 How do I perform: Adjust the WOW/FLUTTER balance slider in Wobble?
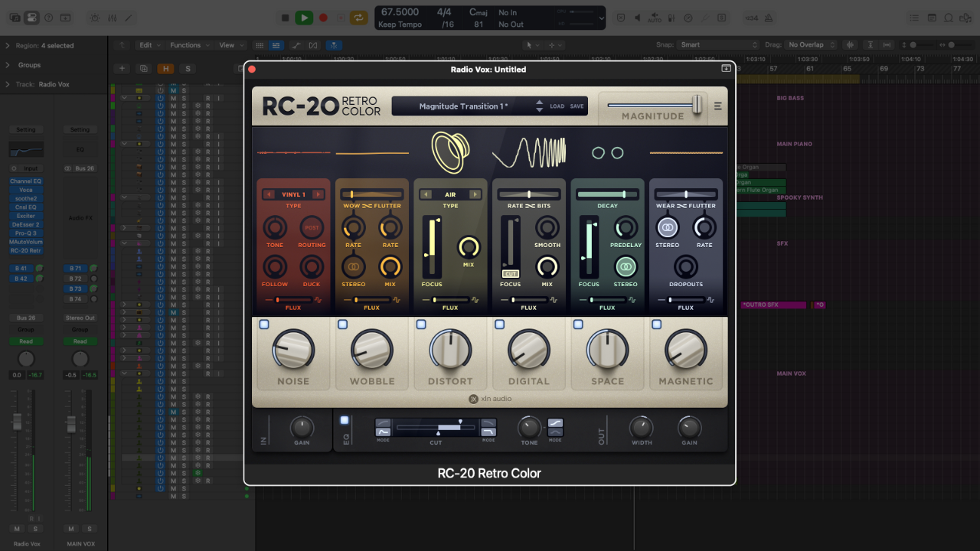(372, 194)
